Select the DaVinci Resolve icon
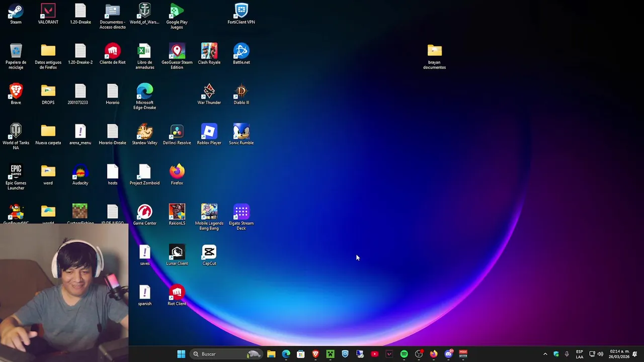This screenshot has width=644, height=362. (x=177, y=134)
